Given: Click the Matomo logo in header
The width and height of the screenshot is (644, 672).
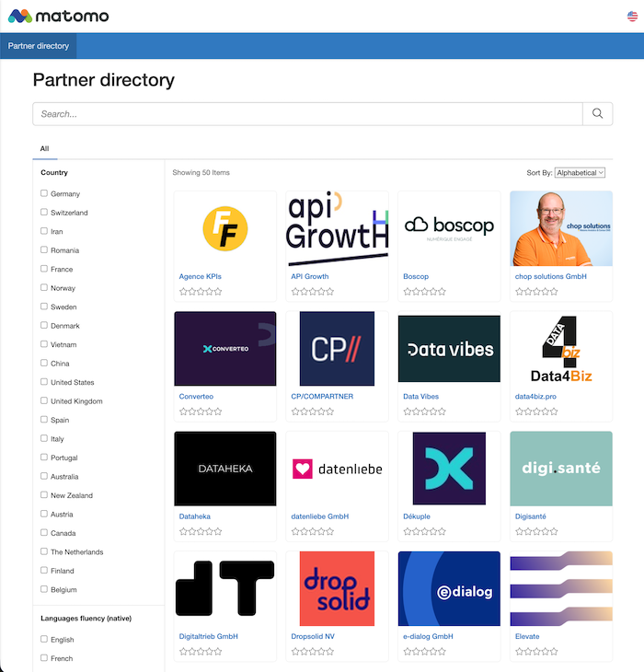Looking at the screenshot, I should tap(59, 16).
